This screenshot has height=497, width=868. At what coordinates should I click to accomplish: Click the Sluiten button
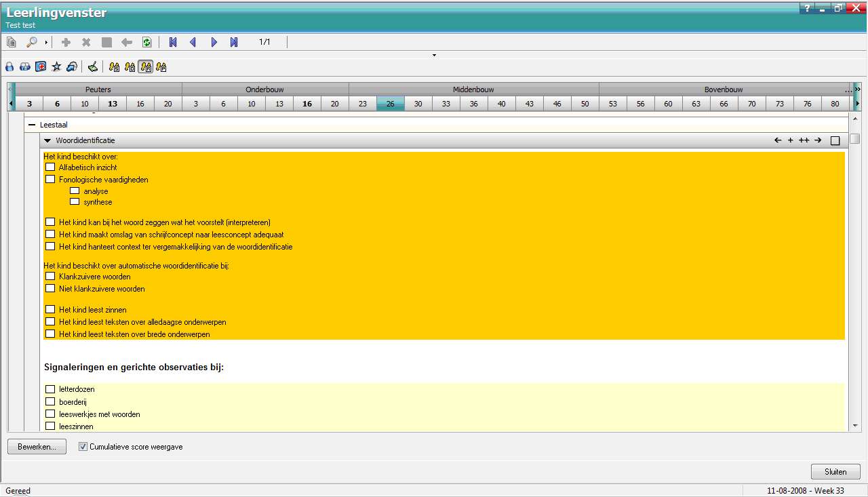point(835,471)
